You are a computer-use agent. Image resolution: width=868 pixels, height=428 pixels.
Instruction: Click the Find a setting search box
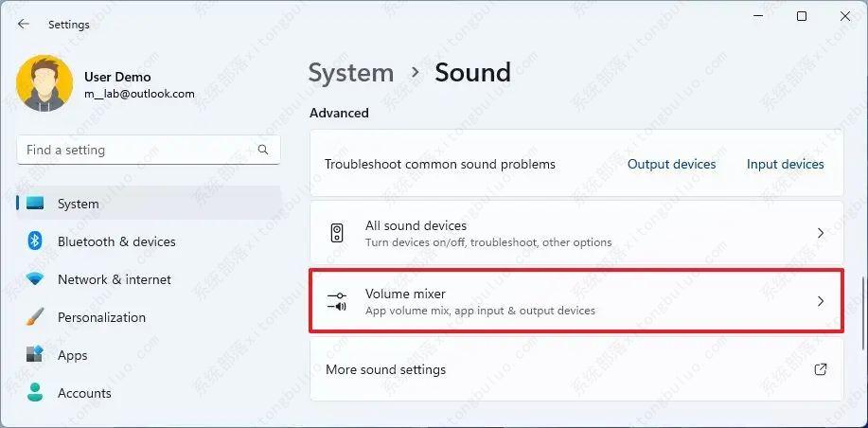click(x=137, y=150)
